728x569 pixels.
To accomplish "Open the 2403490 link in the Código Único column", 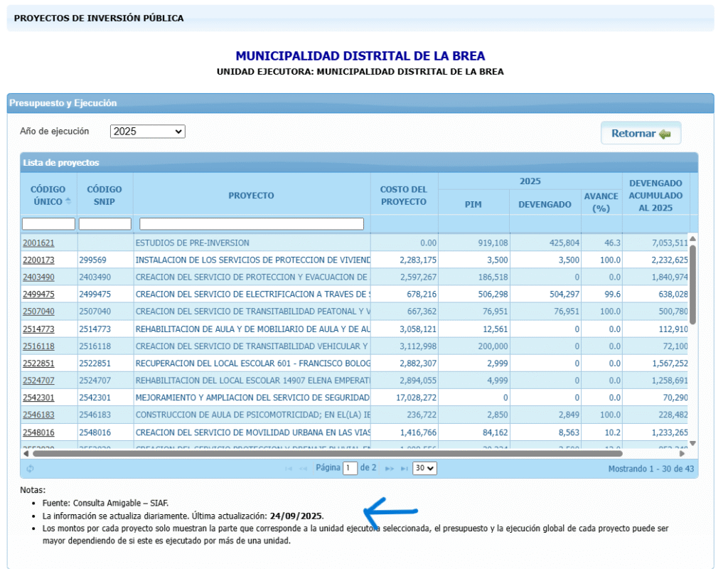I will click(x=38, y=277).
